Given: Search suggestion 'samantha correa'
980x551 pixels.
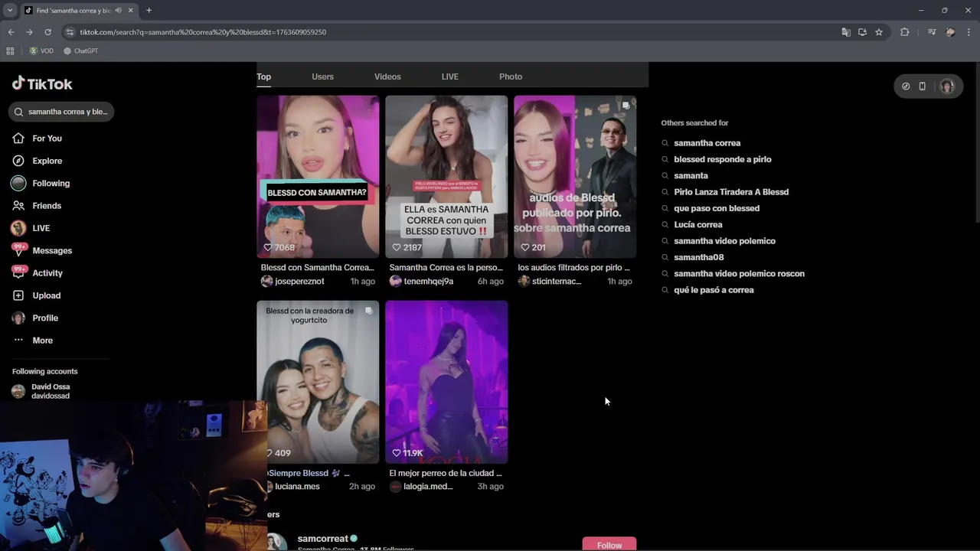Looking at the screenshot, I should (x=707, y=143).
